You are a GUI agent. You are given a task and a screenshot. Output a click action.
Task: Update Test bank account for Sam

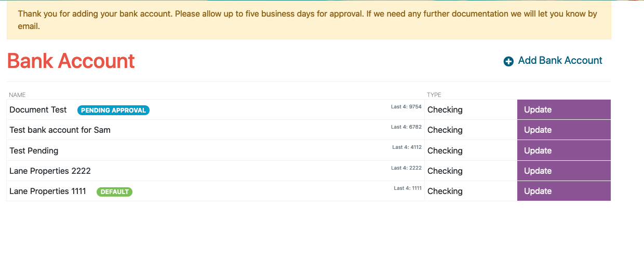564,130
